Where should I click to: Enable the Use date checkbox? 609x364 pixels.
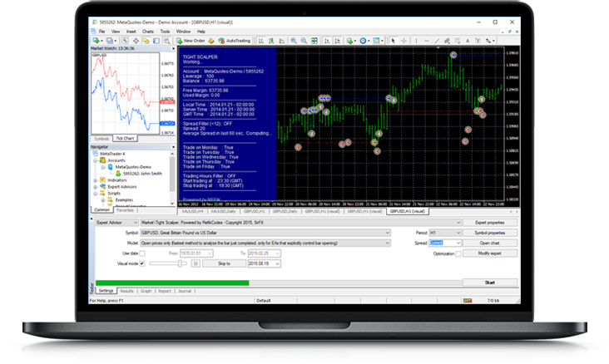click(144, 253)
